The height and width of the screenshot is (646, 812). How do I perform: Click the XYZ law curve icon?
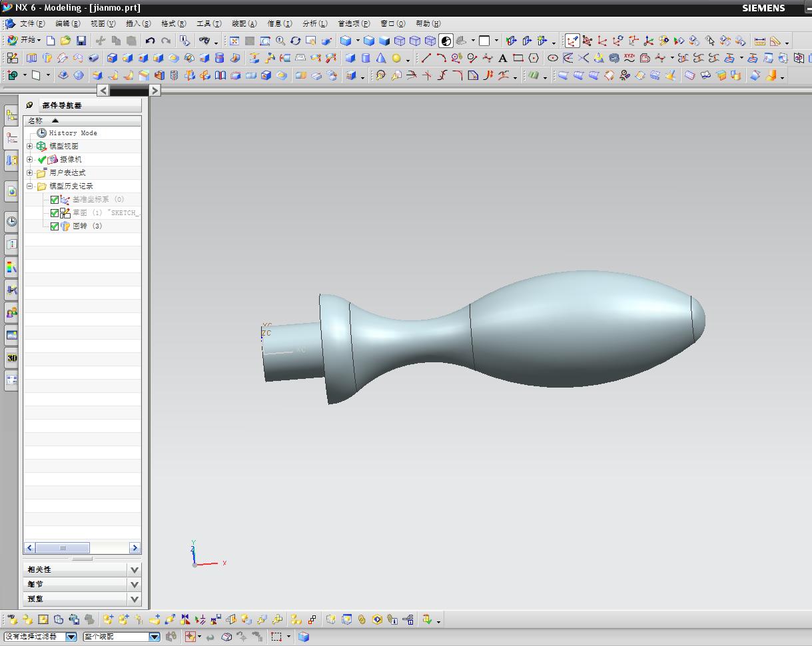629,58
